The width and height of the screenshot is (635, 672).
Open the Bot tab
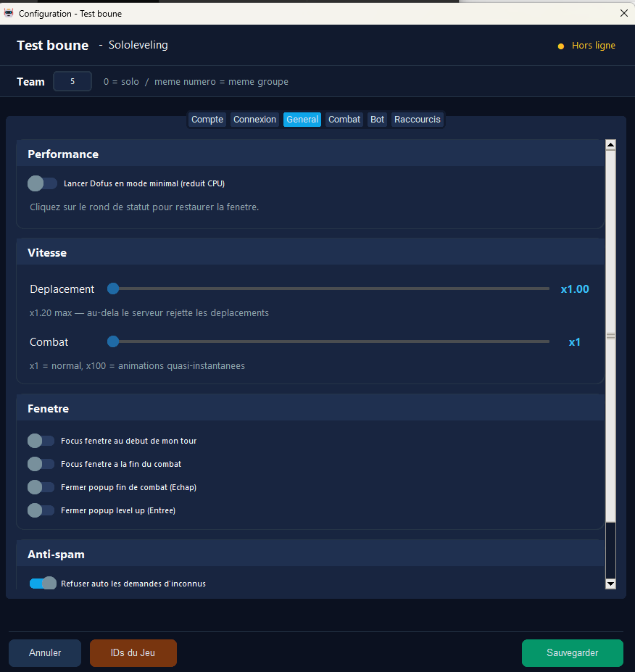(x=377, y=119)
